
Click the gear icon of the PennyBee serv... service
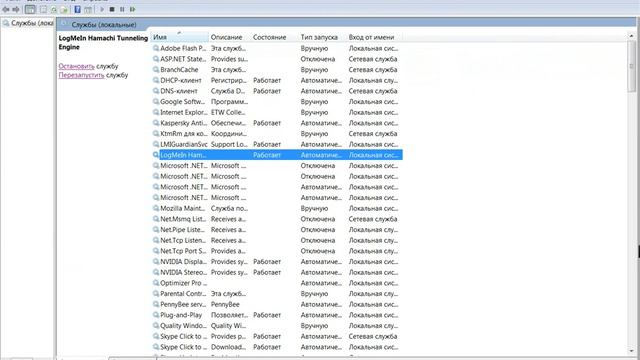tap(156, 304)
